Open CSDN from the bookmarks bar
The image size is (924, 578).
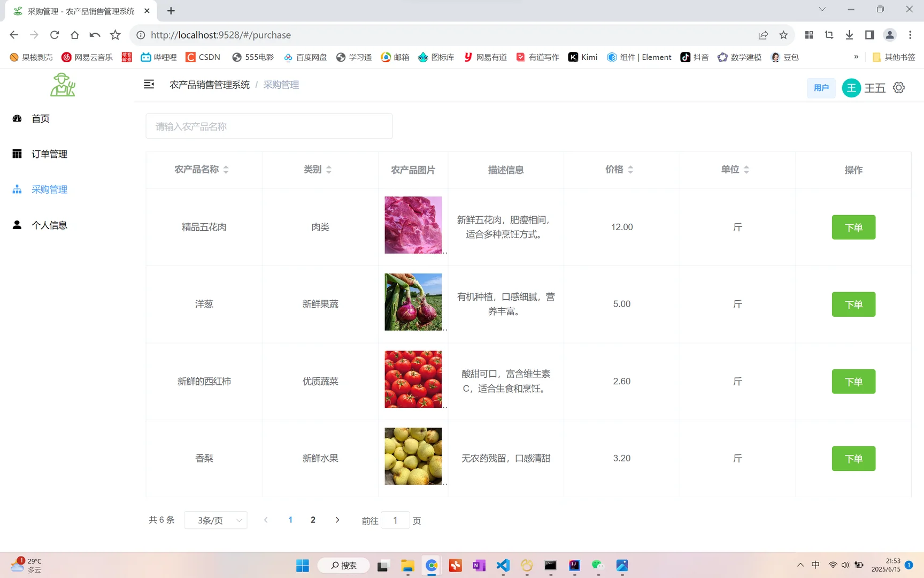203,57
